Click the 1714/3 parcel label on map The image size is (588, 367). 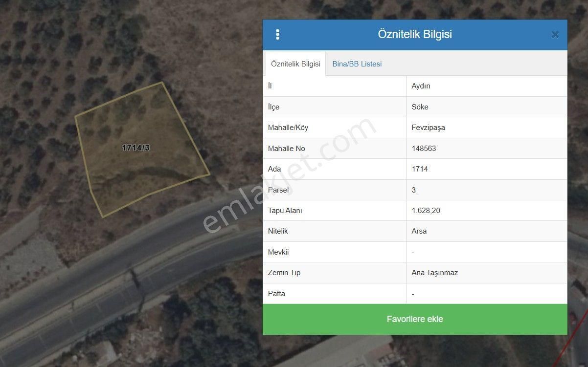point(136,148)
